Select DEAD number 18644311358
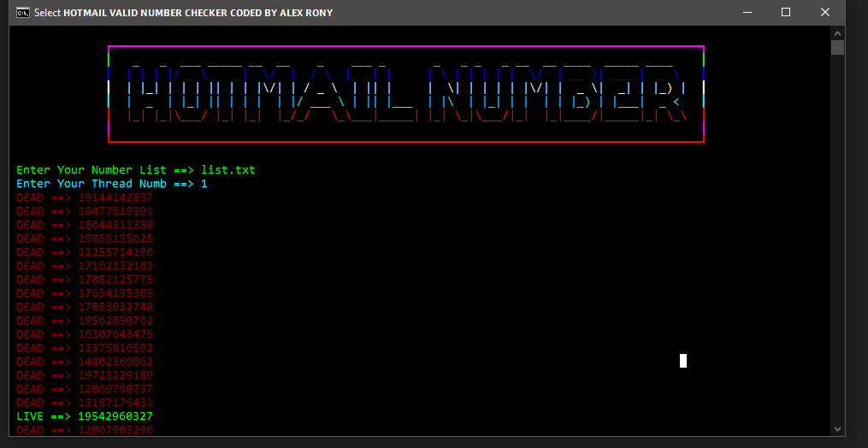Viewport: 868px width, 448px height. [115, 225]
